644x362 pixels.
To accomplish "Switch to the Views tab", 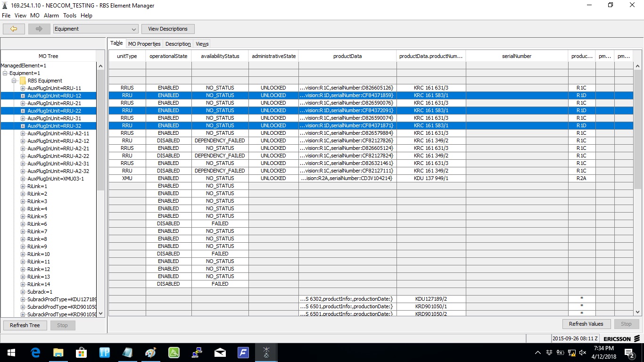I will tap(202, 44).
